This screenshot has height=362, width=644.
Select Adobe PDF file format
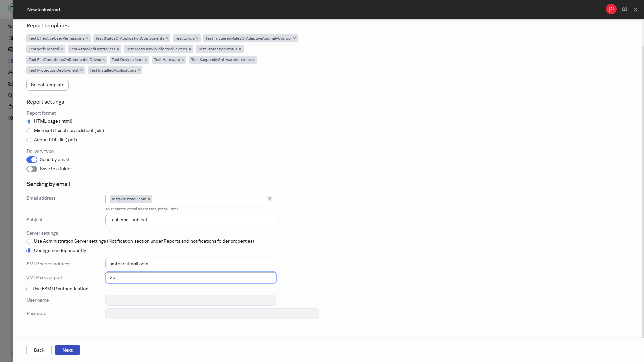(29, 140)
